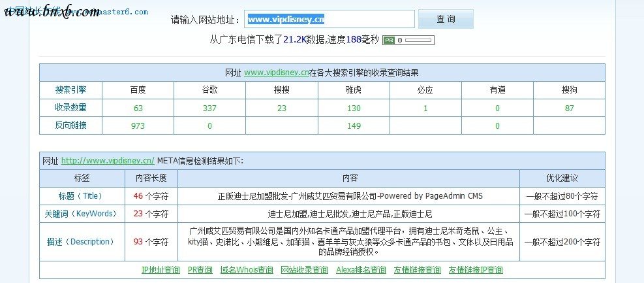Click Baidu backlinks count 973
This screenshot has height=283, width=644.
click(x=138, y=125)
